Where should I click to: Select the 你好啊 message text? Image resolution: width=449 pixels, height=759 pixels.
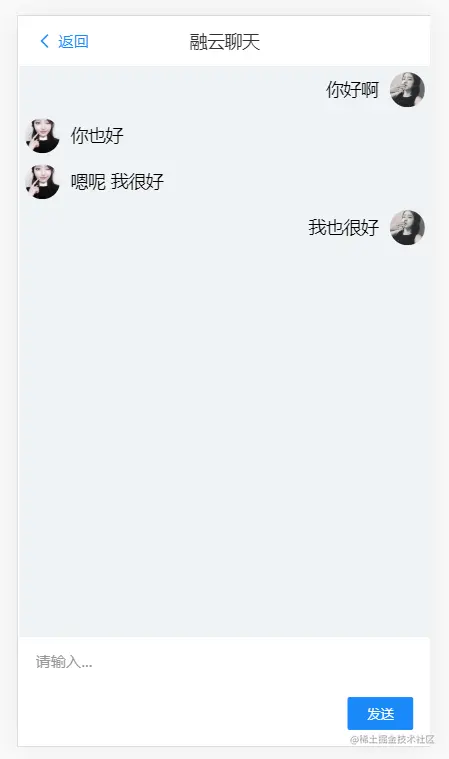tap(352, 90)
